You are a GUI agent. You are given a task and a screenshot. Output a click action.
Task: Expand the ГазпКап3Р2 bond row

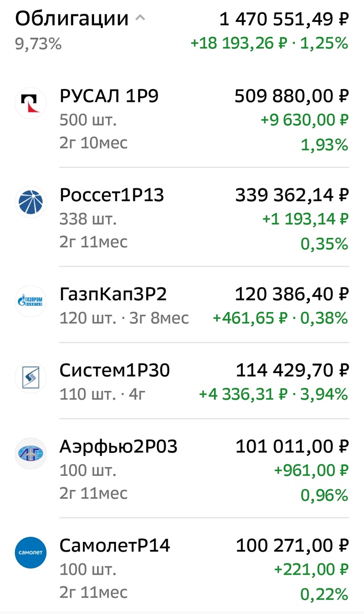(x=113, y=294)
